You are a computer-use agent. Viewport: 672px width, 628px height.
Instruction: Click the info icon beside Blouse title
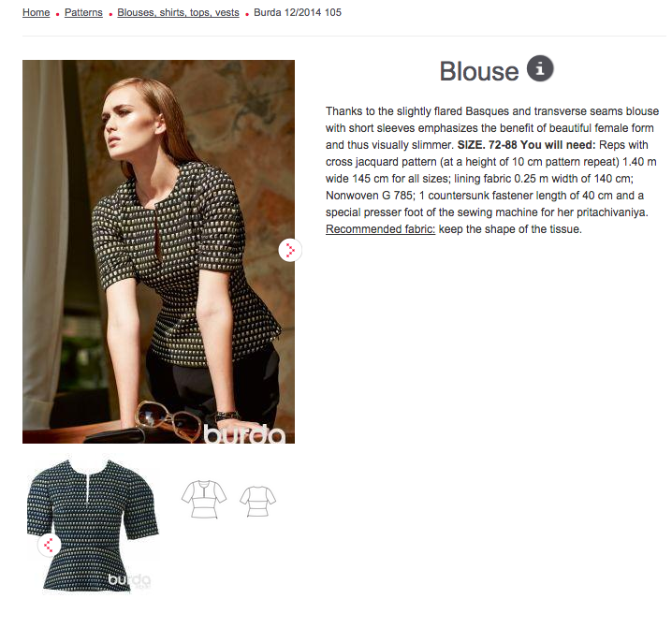(540, 68)
